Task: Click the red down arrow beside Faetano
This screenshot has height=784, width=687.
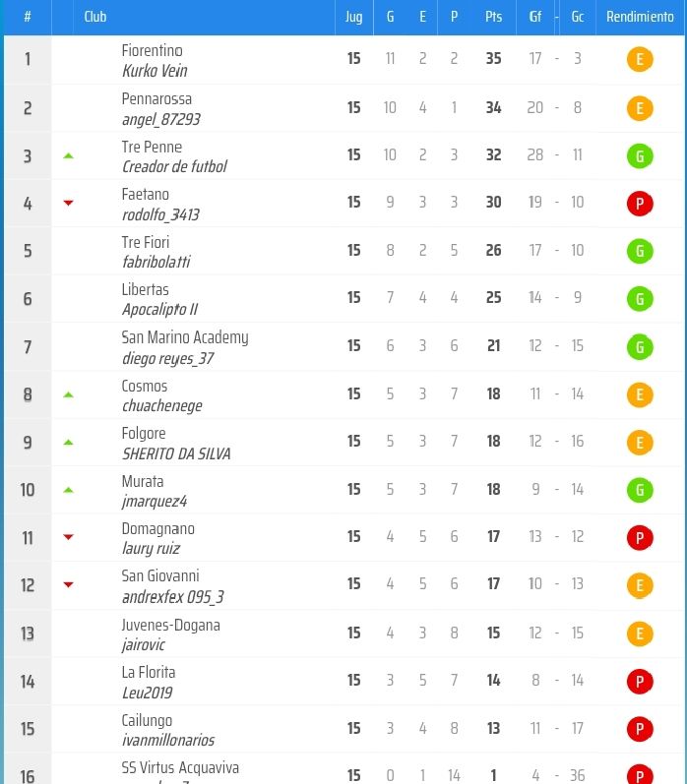Action: pos(69,203)
